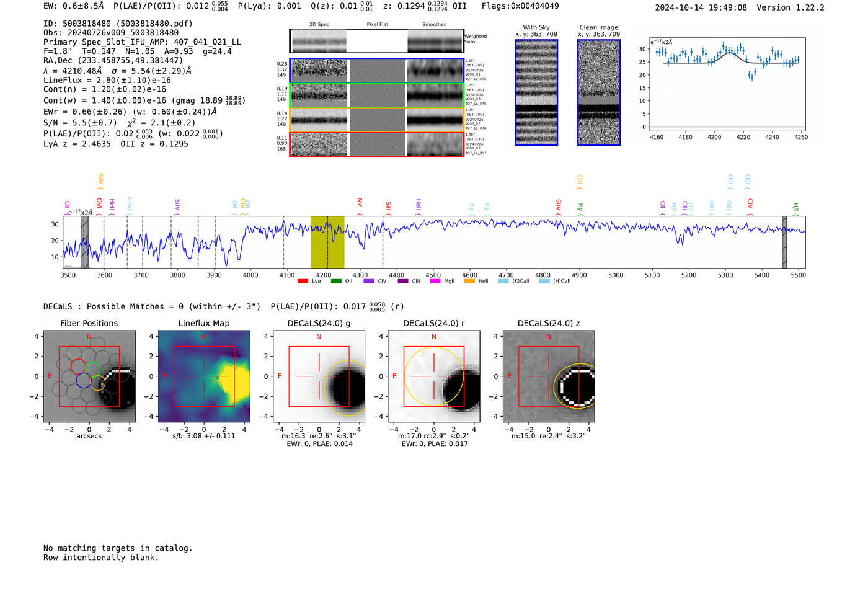Open the DECaLS(24.0) g image

tap(319, 376)
